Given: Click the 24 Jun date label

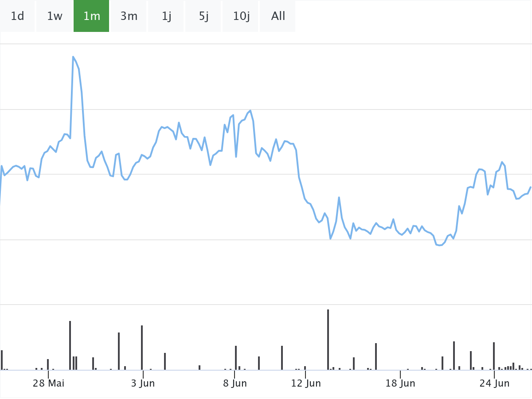Looking at the screenshot, I should tap(495, 383).
